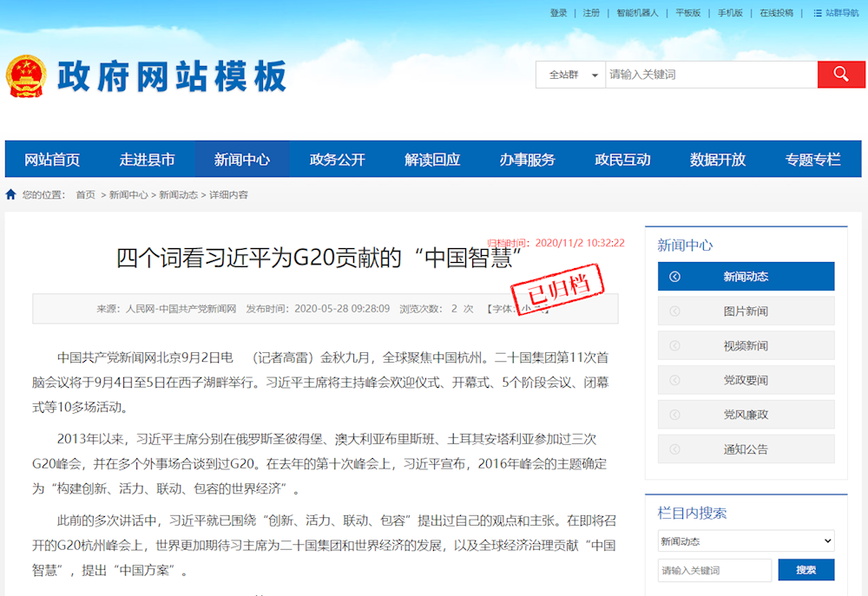Open the 智能机器人 link
This screenshot has height=596, width=868.
tap(637, 13)
